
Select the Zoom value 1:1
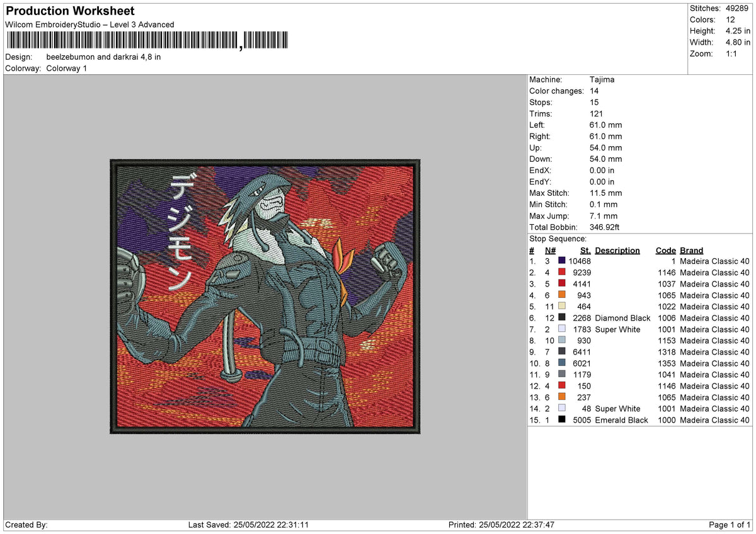tap(730, 54)
